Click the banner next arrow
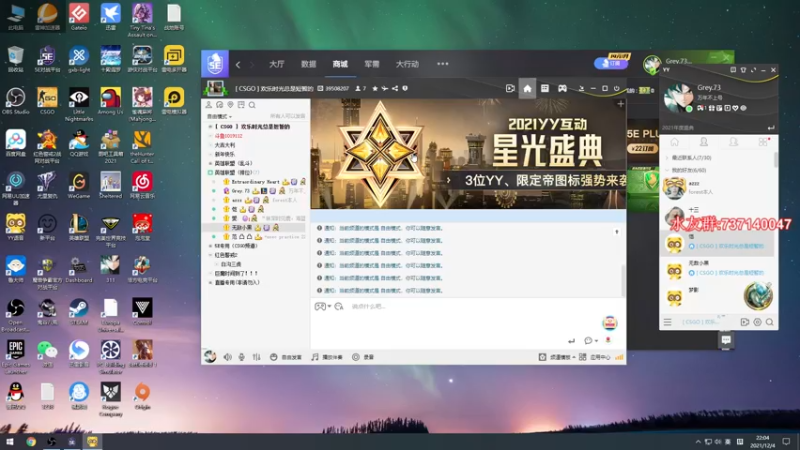800x450 pixels. tap(448, 180)
